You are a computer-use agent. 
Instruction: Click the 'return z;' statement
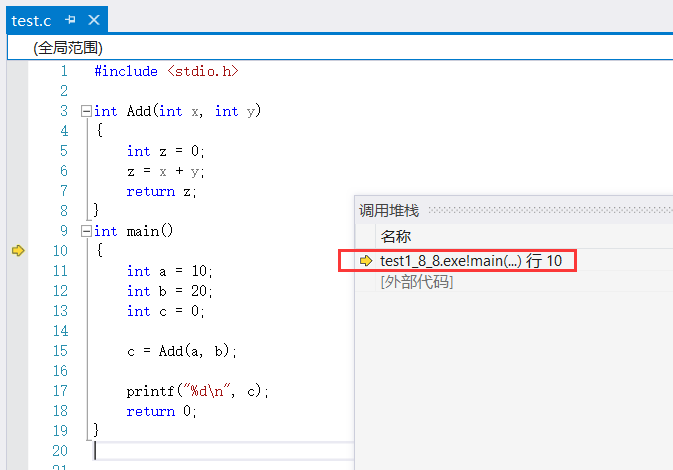[161, 191]
